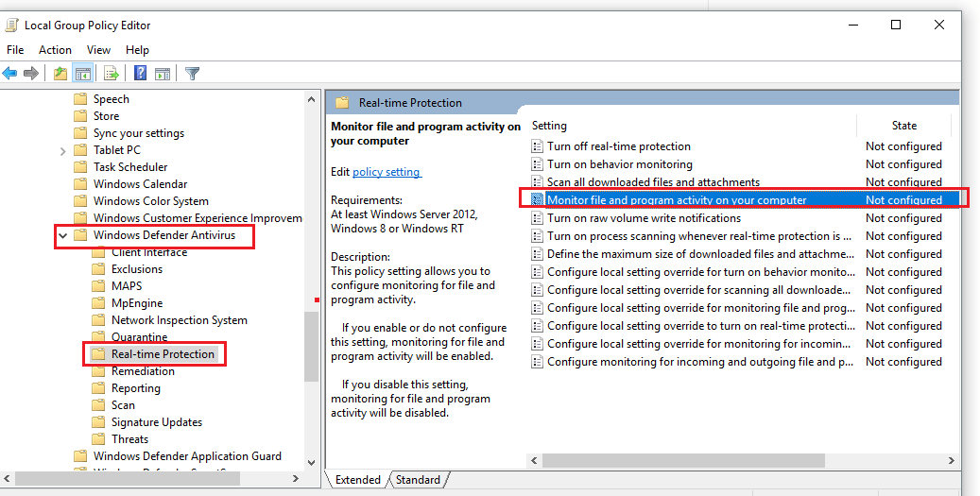Screen dimensions: 980x496
Task: Select the Network Inspection System folder
Action: [180, 320]
